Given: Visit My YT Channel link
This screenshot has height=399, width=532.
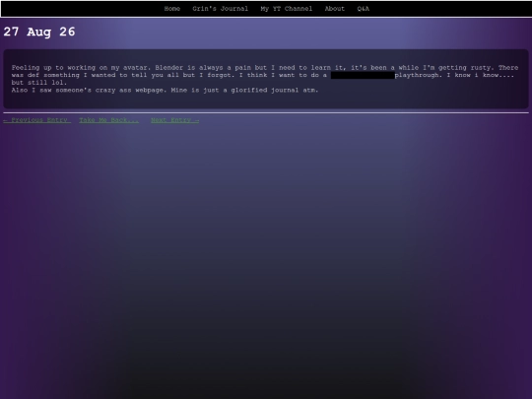Looking at the screenshot, I should pyautogui.click(x=287, y=9).
